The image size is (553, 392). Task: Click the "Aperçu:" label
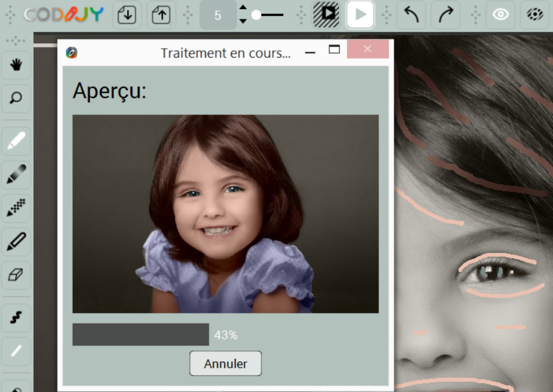pyautogui.click(x=109, y=91)
